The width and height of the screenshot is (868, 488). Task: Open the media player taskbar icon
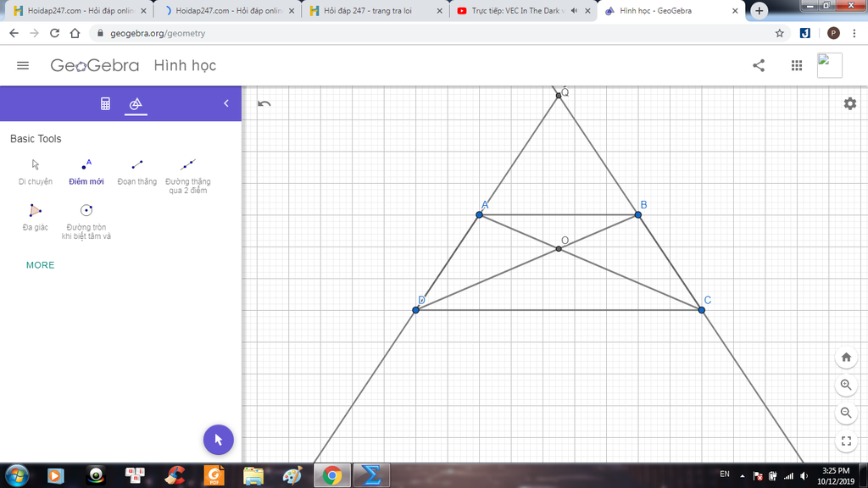(x=55, y=475)
